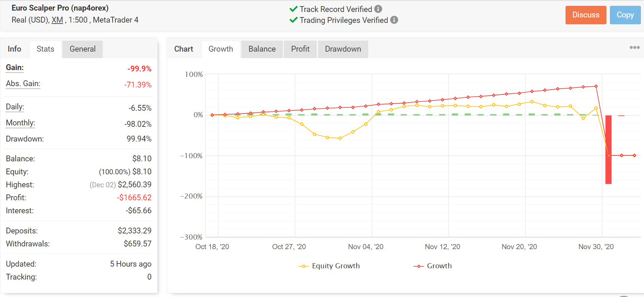Click the Highest balance value $2,560.39
Image resolution: width=644 pixels, height=297 pixels.
(x=134, y=185)
